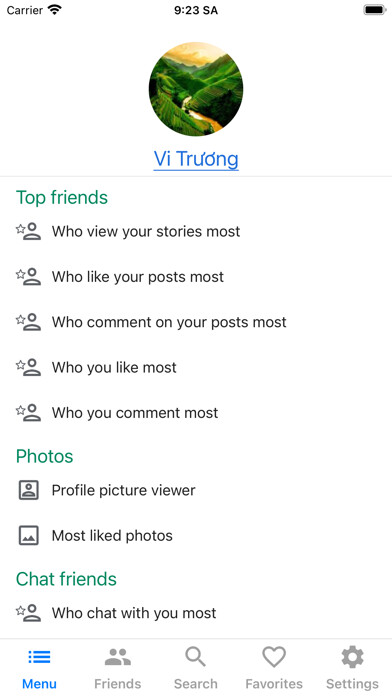Tap the star-person icon beside stories viewers
Viewport: 392px width, 696px height.
(28, 231)
